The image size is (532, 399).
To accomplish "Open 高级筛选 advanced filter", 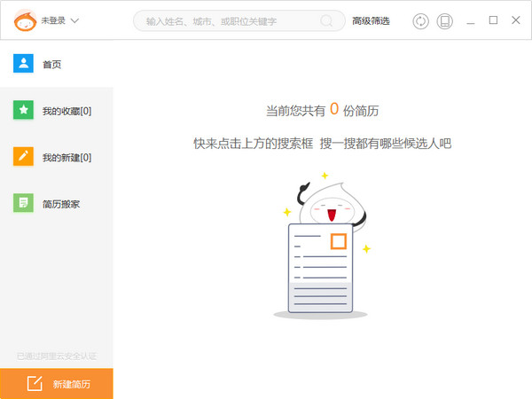I will point(371,21).
